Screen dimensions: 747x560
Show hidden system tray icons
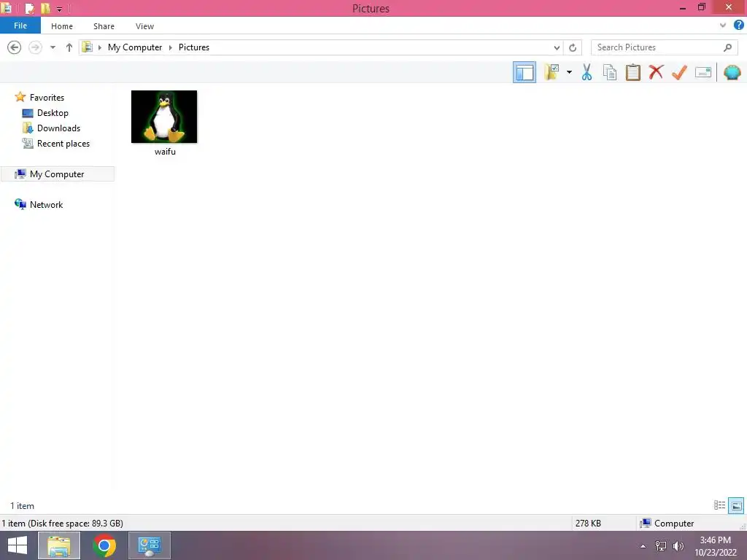coord(643,545)
